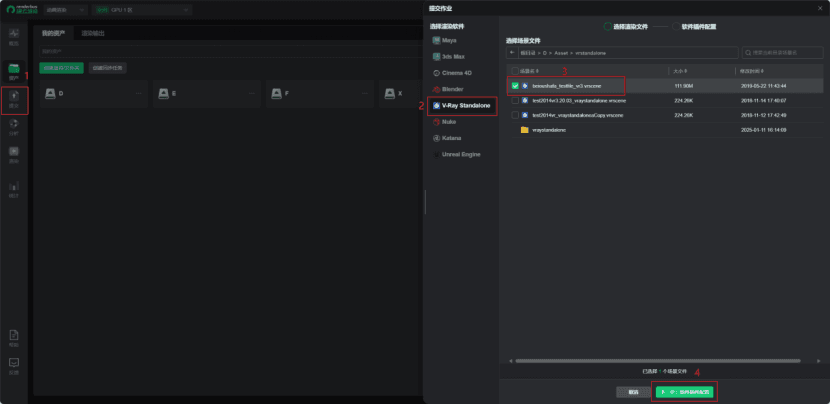Click the back arrow in path bar

pos(512,52)
